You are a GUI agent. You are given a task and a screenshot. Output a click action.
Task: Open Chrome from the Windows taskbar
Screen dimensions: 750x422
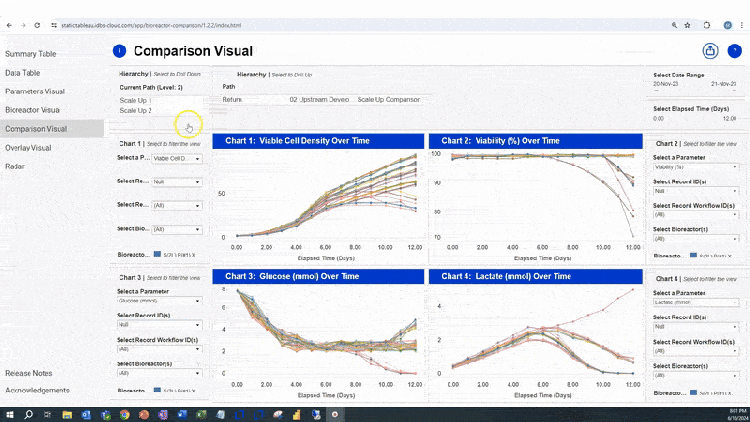(124, 415)
